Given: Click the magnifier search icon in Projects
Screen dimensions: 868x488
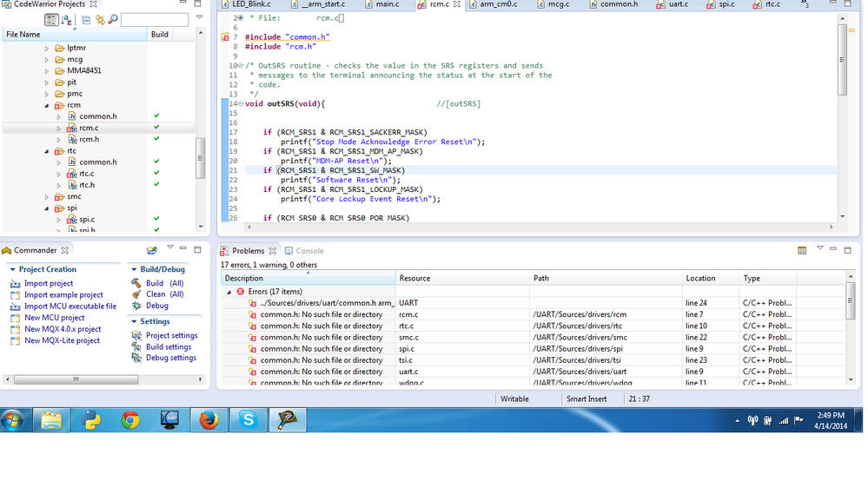Looking at the screenshot, I should coord(112,20).
